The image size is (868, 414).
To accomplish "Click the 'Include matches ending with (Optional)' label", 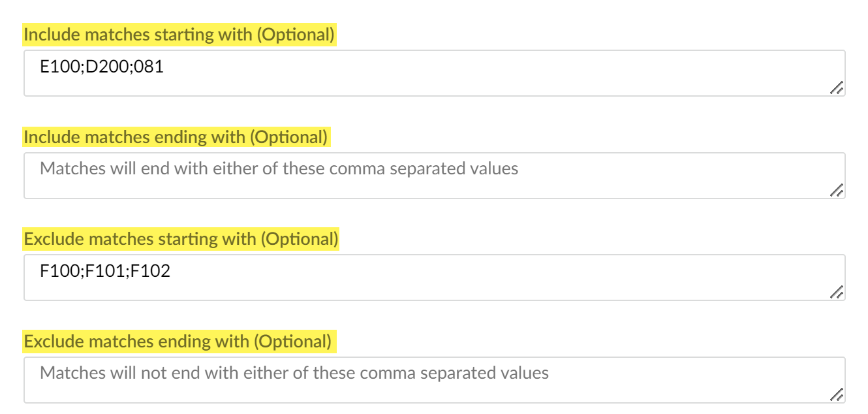I will 176,137.
